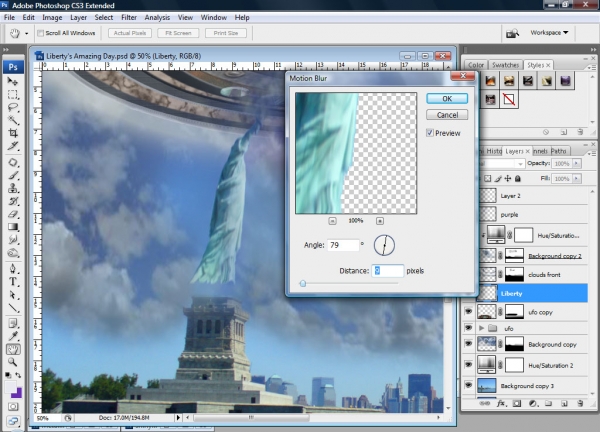
Task: Open the Filter menu
Action: pyautogui.click(x=129, y=18)
